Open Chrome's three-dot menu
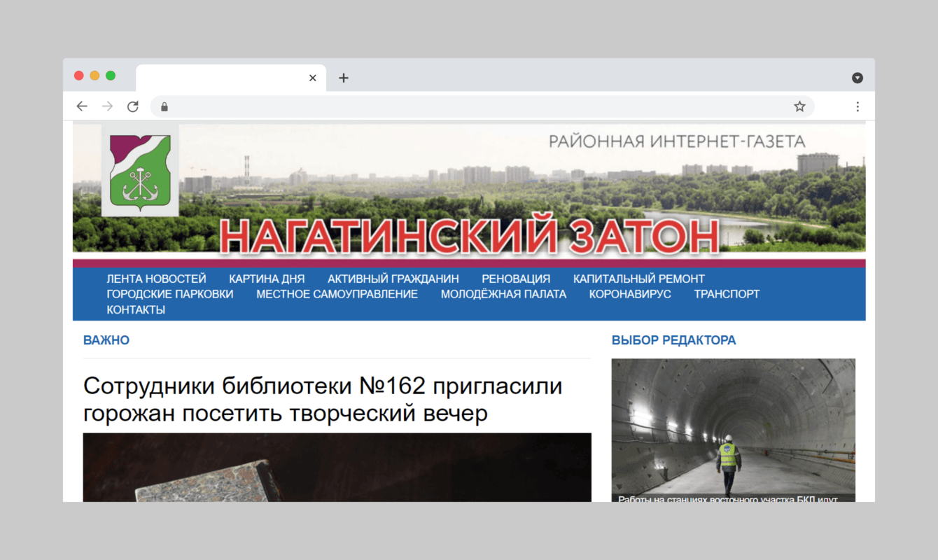 click(x=857, y=106)
